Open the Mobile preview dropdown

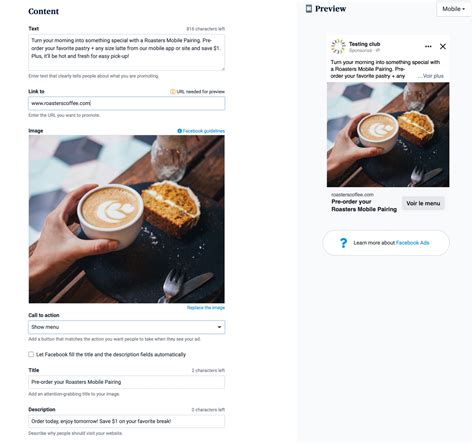click(x=453, y=9)
